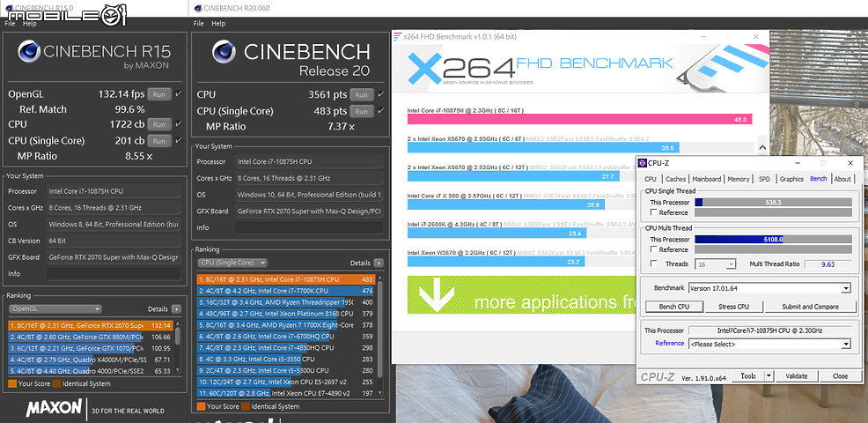Screen dimensions: 868x423
Task: Click the Close button in CPU-Z
Action: (x=840, y=376)
